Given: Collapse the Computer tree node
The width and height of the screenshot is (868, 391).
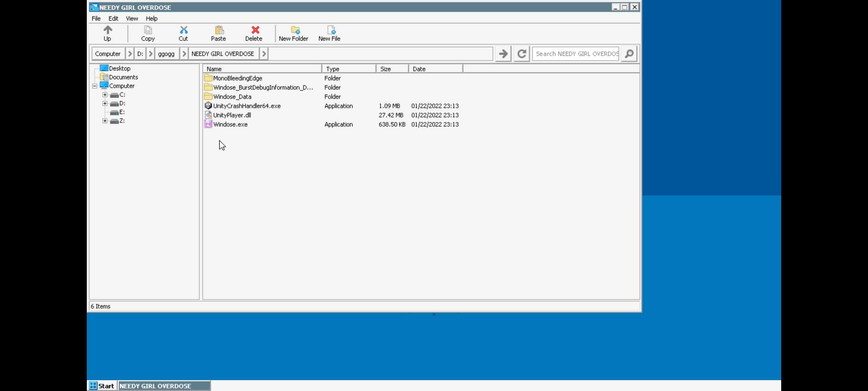Looking at the screenshot, I should [95, 86].
